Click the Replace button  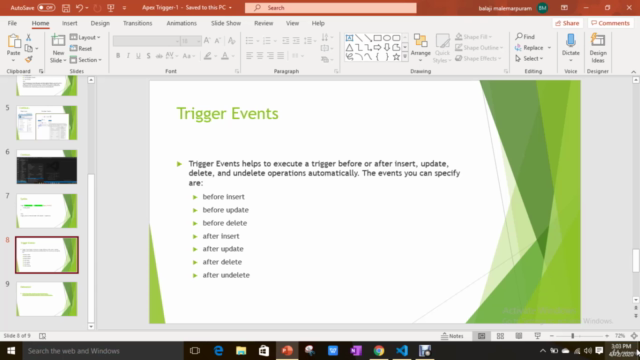[529, 48]
